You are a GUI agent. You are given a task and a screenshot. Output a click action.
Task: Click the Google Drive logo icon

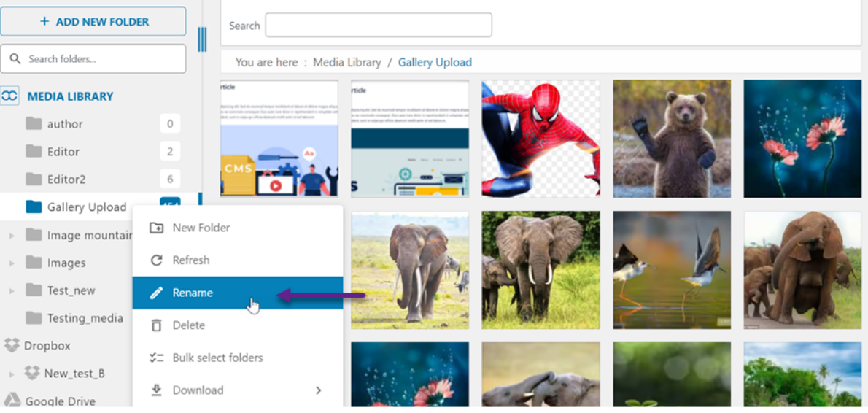point(12,401)
